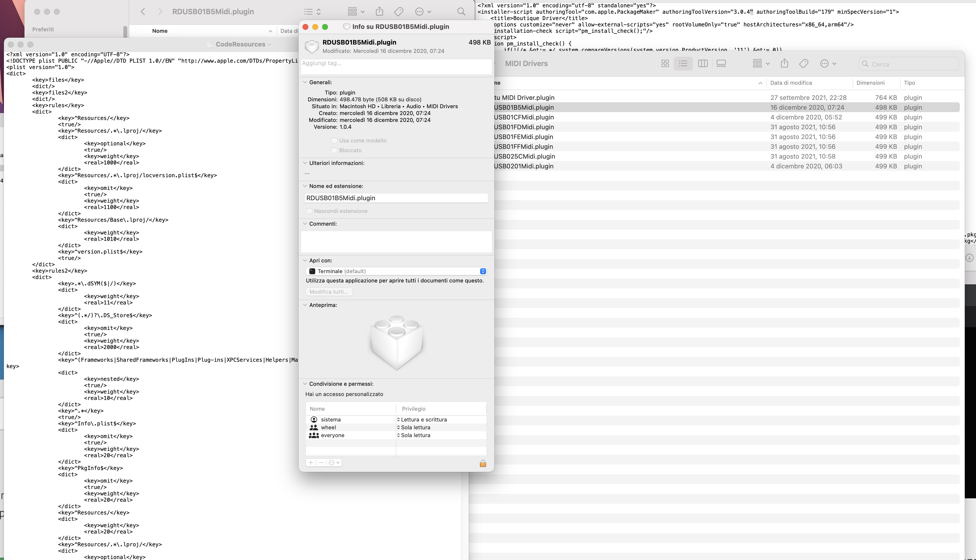Switch MIDI Drivers window to gallery view
The width and height of the screenshot is (976, 560).
click(x=721, y=63)
